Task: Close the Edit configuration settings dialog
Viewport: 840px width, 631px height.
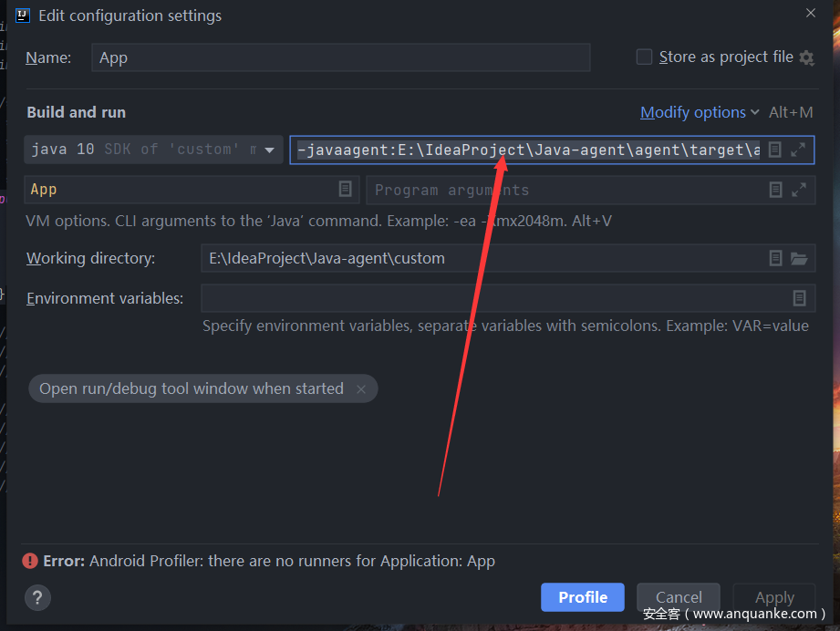Action: (x=810, y=13)
